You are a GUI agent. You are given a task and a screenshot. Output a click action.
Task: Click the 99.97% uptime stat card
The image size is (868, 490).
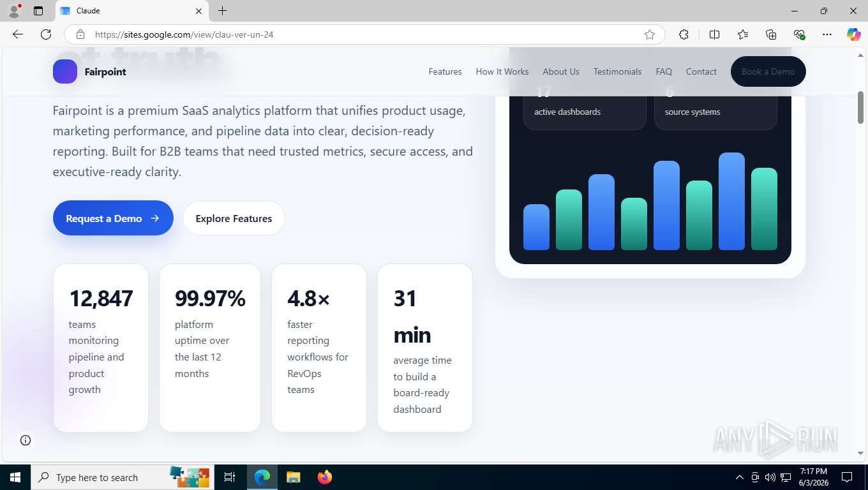tap(210, 348)
